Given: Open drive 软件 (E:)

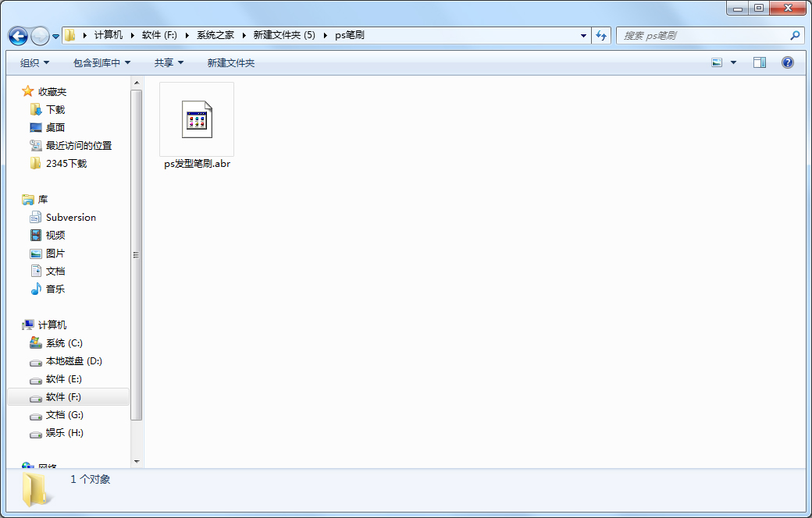Looking at the screenshot, I should tap(64, 379).
